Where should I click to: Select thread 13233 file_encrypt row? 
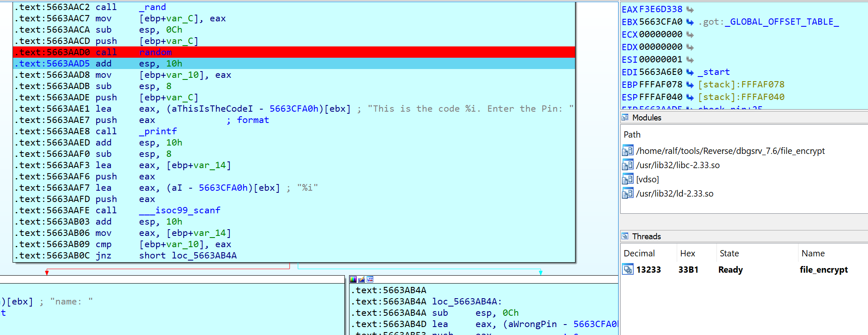(x=648, y=270)
